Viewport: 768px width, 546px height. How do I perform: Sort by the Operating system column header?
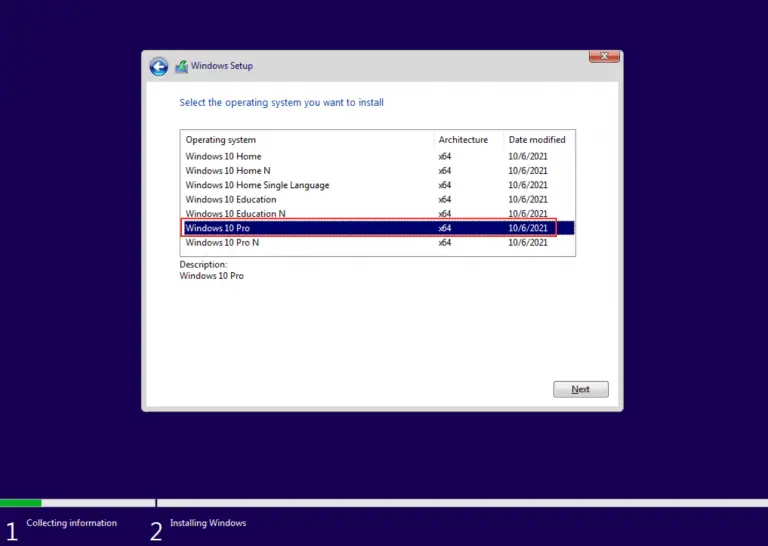pos(307,140)
